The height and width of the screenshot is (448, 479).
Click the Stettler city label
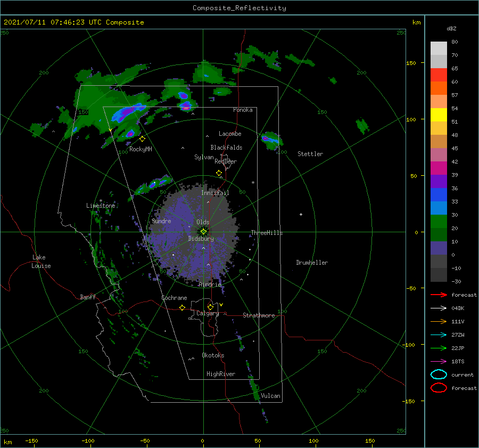tap(310, 154)
